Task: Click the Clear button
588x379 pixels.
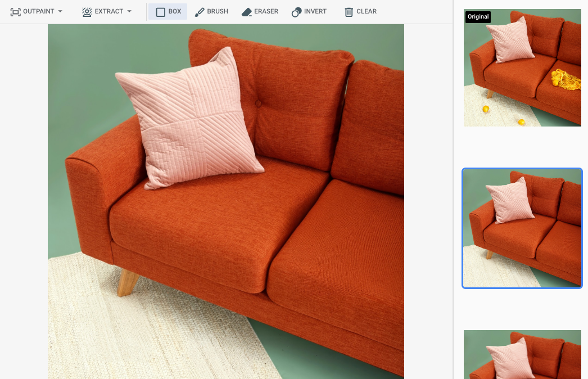Action: click(x=360, y=11)
